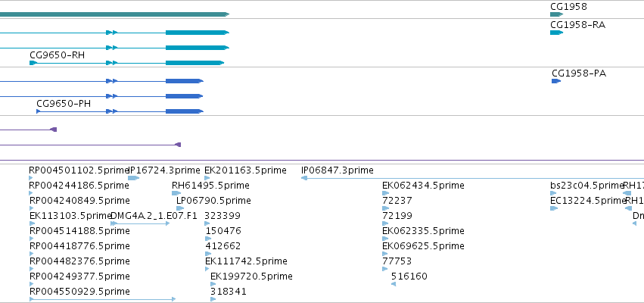Viewport: 644px width, 303px height.
Task: Click the EK199720.5prime label
Action: [251, 276]
